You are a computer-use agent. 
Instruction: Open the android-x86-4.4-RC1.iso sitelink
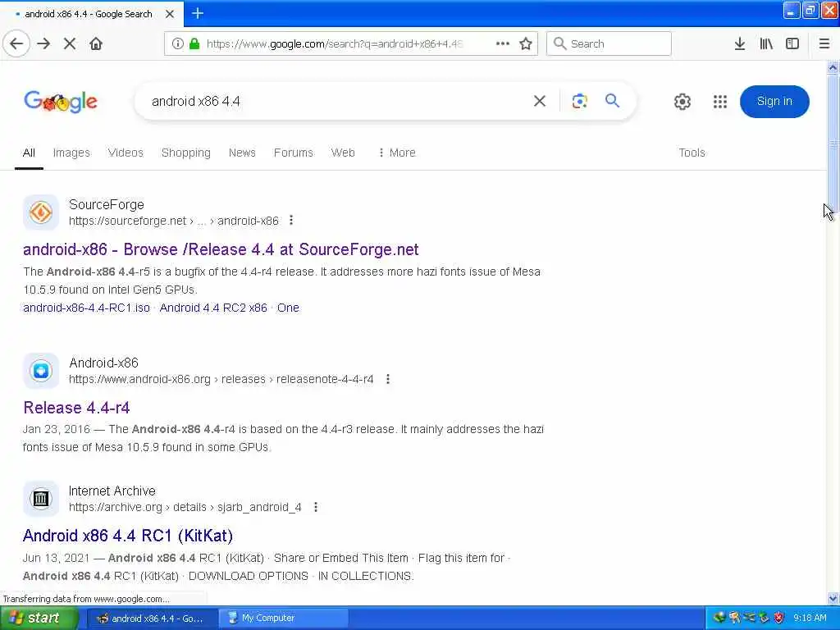point(86,308)
